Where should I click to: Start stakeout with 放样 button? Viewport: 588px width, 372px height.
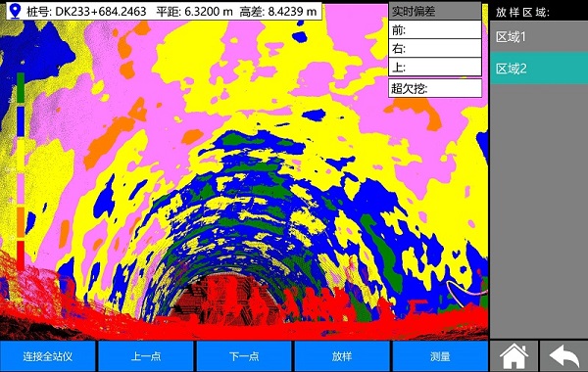pyautogui.click(x=342, y=356)
